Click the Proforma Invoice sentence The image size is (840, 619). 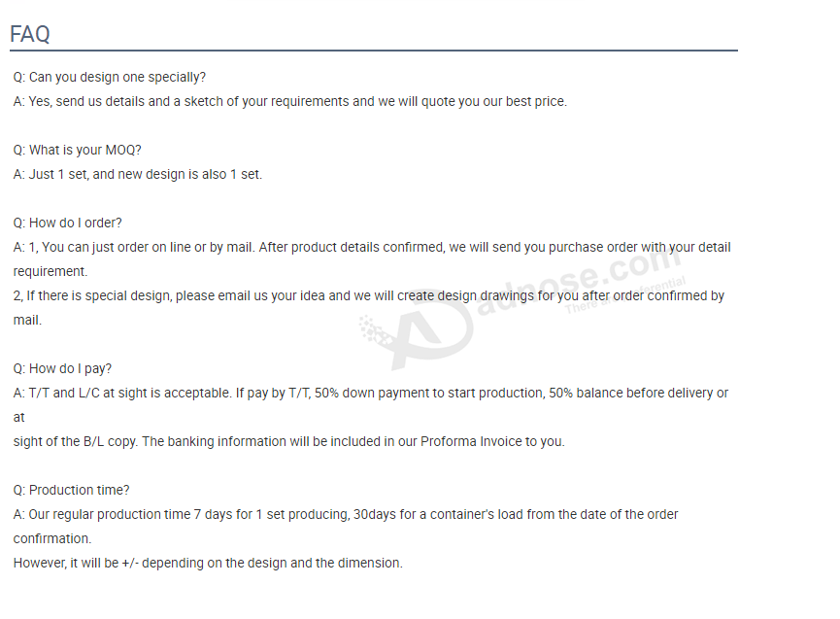point(288,441)
